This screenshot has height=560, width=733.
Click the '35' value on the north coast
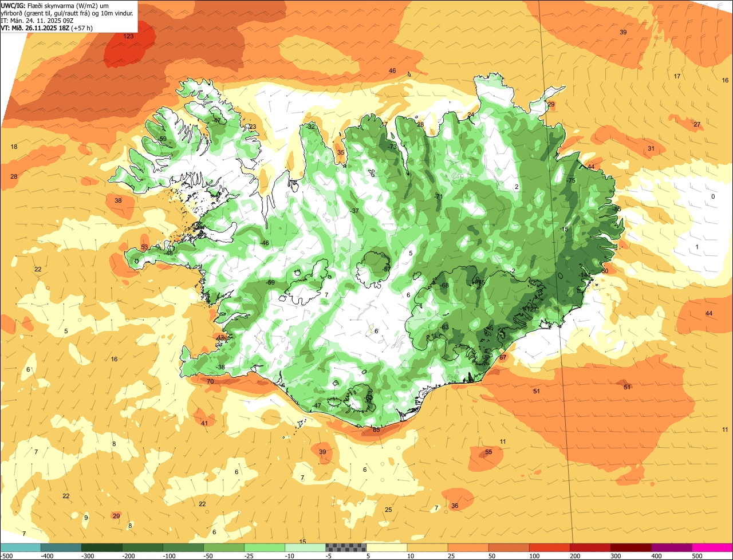341,152
